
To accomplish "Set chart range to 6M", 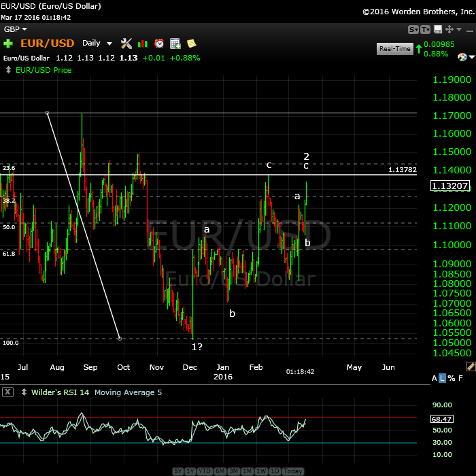I will 220,471.
